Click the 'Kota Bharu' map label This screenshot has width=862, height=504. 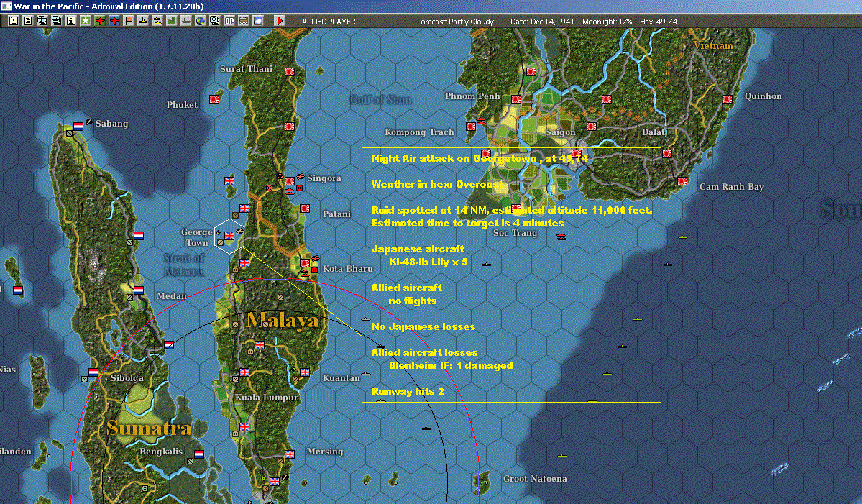point(347,269)
